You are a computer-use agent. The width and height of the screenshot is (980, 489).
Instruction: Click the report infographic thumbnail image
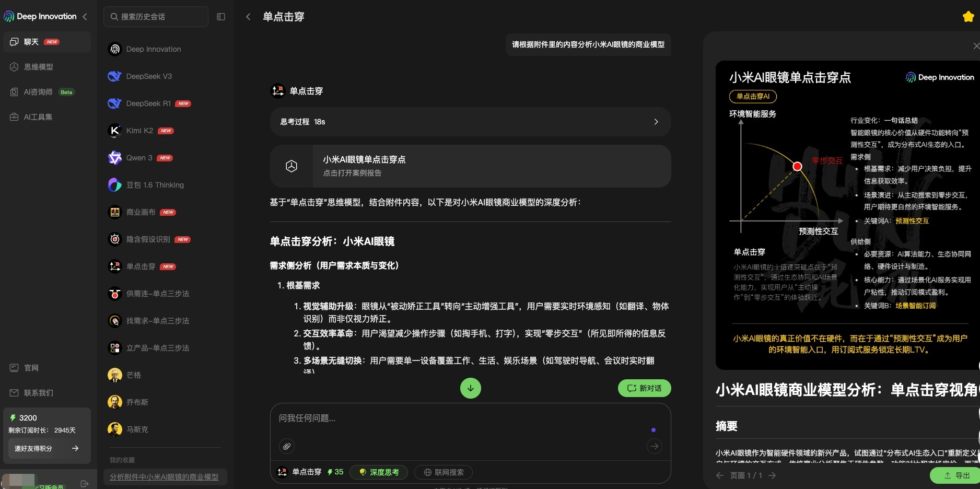pos(847,215)
